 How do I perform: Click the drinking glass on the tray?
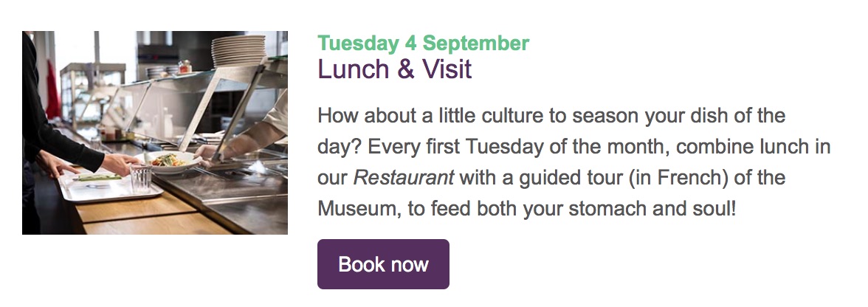pos(140,177)
